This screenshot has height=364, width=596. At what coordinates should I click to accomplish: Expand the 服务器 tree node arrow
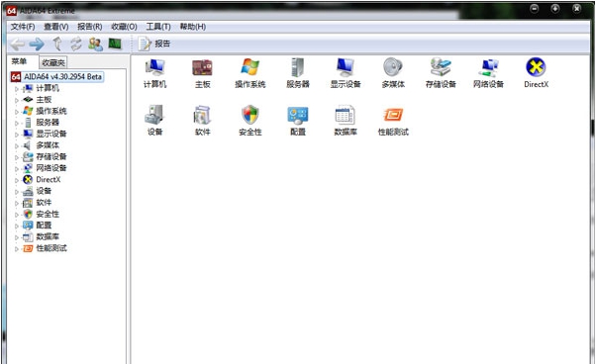click(17, 124)
